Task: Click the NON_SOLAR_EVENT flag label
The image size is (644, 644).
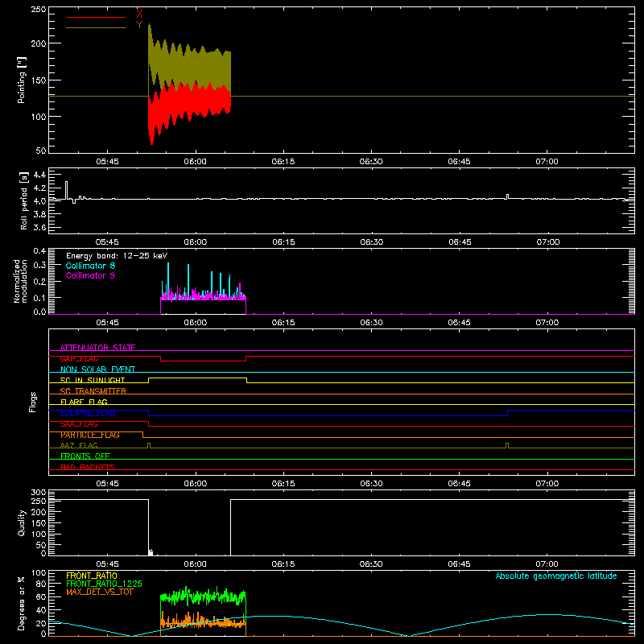Action: 97,369
